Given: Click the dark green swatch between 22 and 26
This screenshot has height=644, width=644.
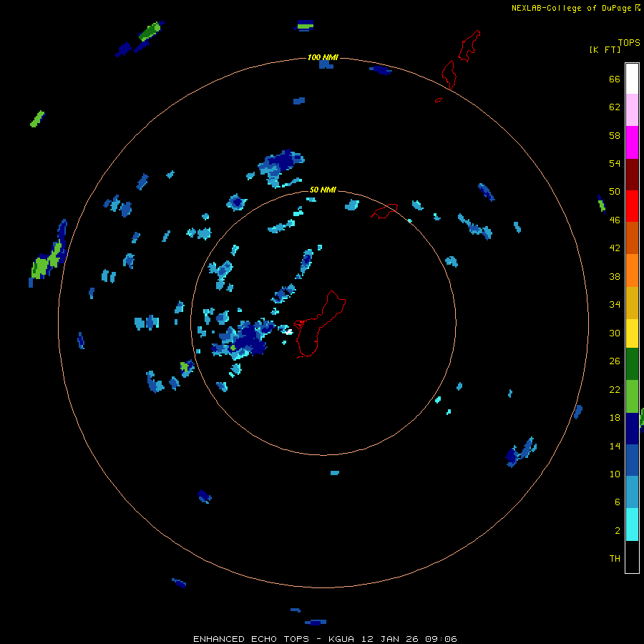Looking at the screenshot, I should [632, 364].
